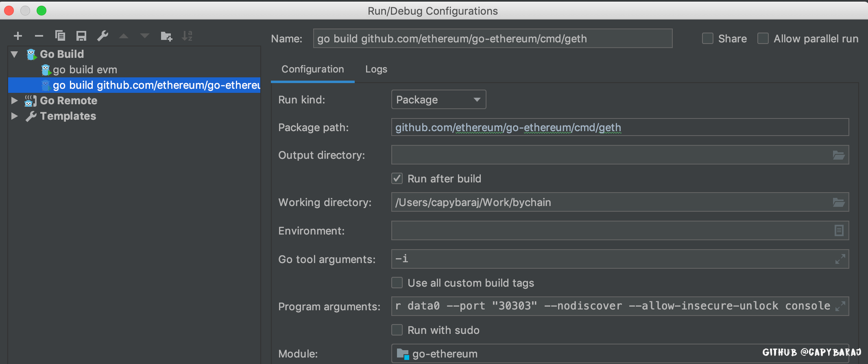This screenshot has width=868, height=364.
Task: Switch to the Logs tab
Action: pos(376,69)
